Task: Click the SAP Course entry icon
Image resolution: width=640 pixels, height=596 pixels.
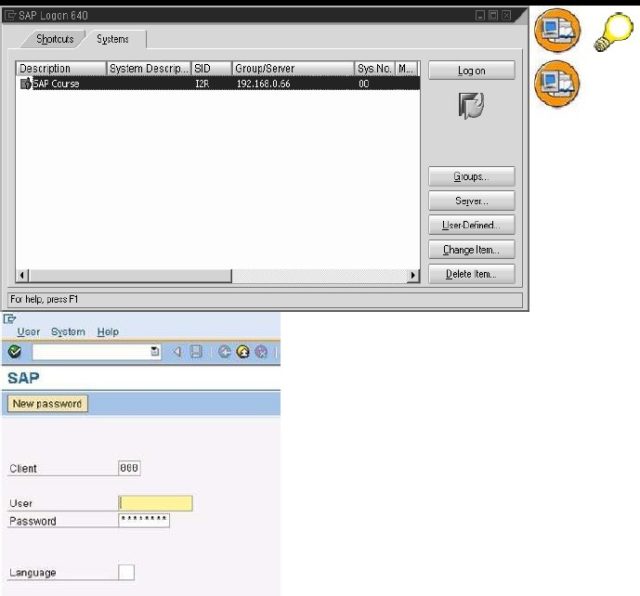Action: tap(25, 83)
